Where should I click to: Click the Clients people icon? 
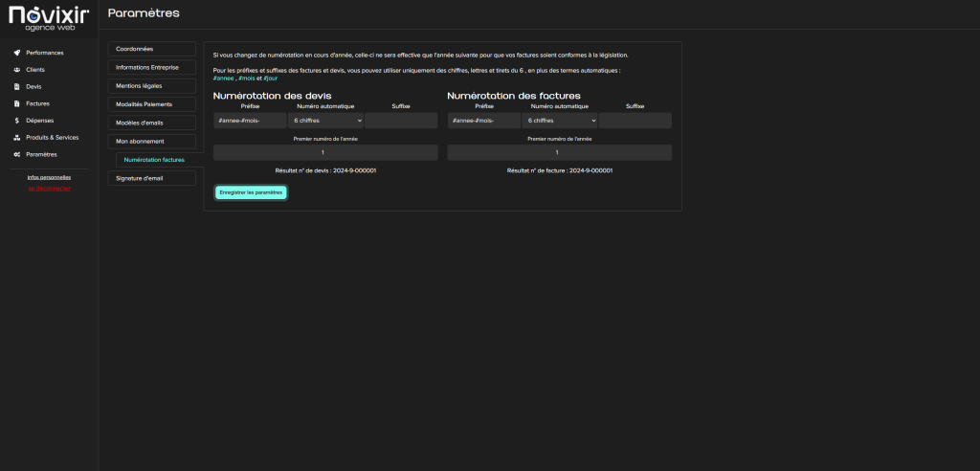point(17,70)
